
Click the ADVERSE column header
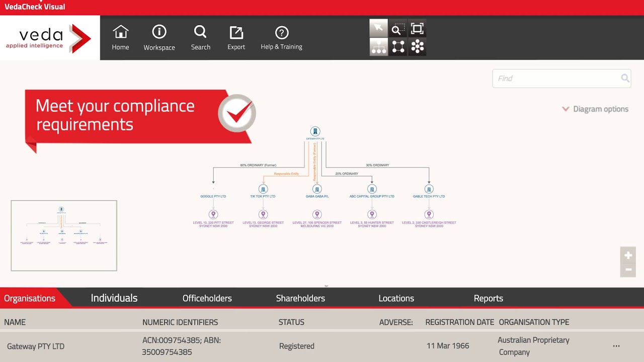[x=396, y=322]
